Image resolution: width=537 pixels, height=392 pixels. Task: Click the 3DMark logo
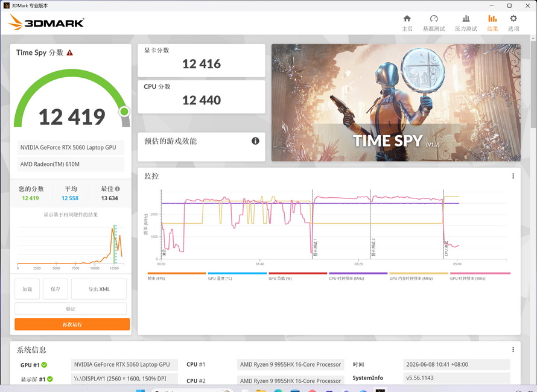(46, 22)
